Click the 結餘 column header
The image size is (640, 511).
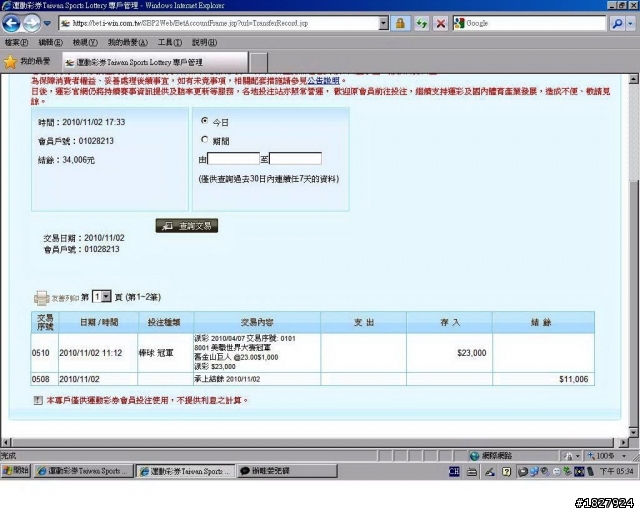543,322
